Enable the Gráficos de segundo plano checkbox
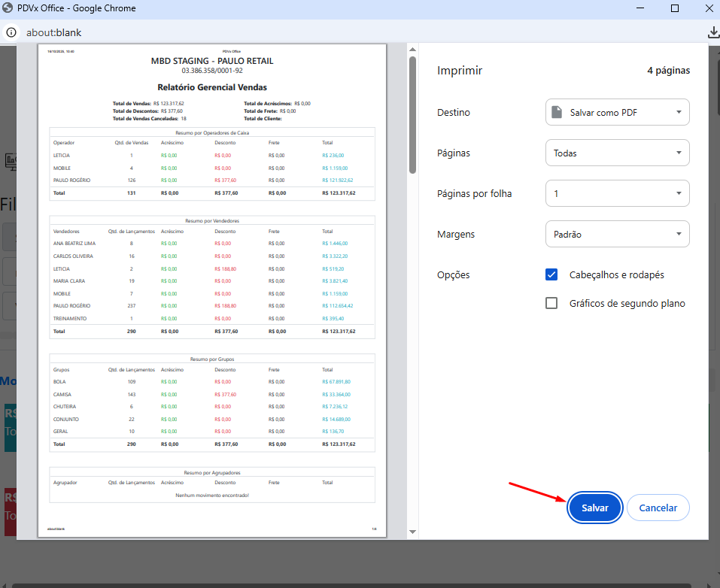 pos(551,303)
